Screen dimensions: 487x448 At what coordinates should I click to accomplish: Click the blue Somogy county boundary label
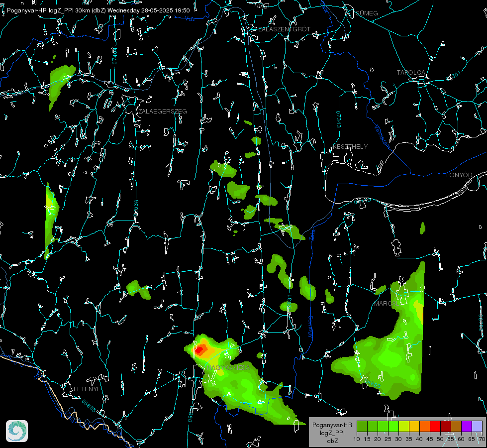(310, 327)
